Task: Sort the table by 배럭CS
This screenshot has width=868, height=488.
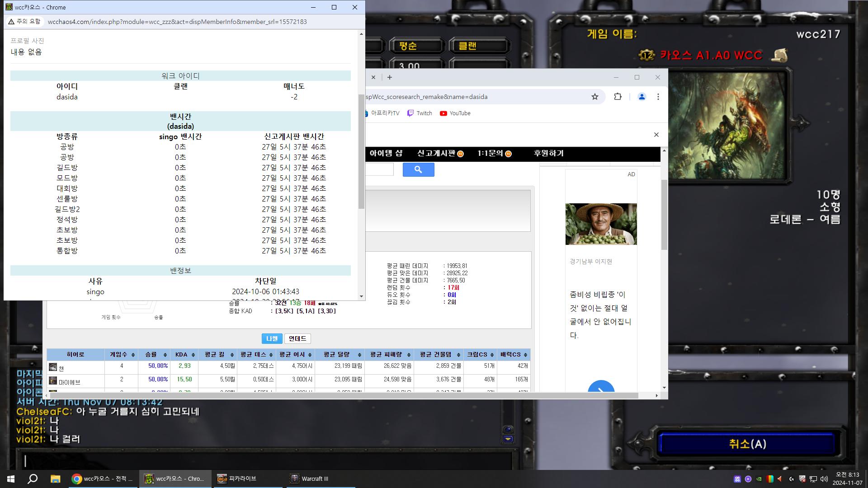Action: [x=513, y=355]
